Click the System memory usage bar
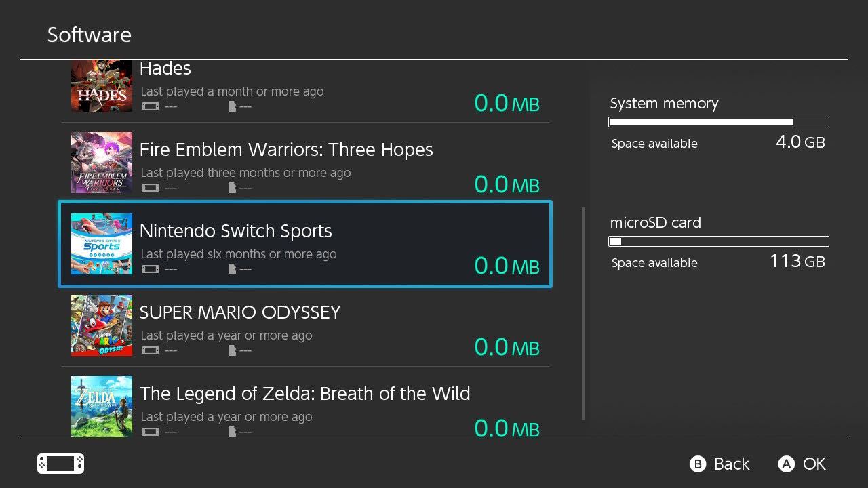The image size is (868, 488). [719, 122]
